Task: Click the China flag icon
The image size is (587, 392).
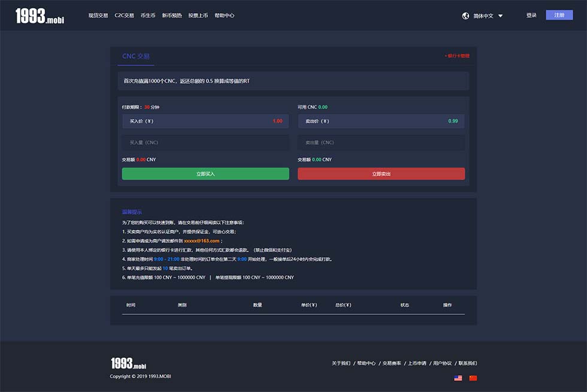Action: tap(473, 378)
